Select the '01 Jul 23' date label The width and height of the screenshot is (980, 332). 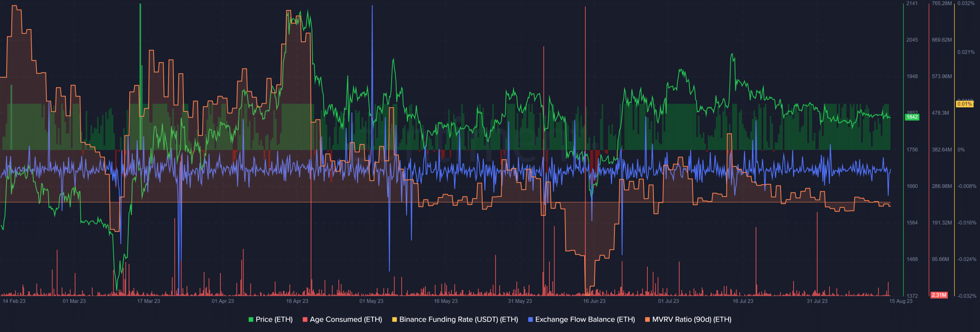tap(668, 301)
